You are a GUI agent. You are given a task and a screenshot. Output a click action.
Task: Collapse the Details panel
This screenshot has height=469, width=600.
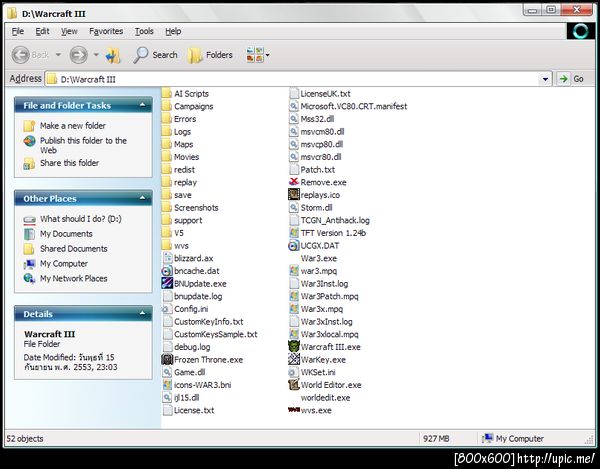coord(142,313)
